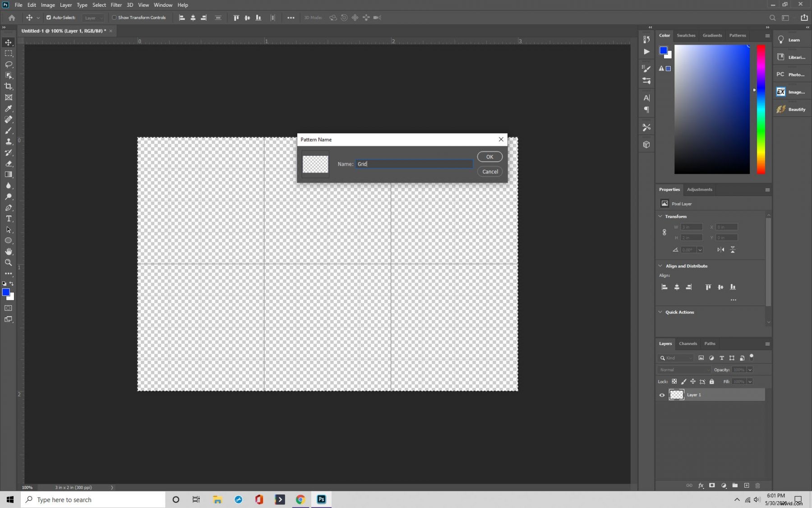Click Cancel in the Pattern Name dialog
Image resolution: width=812 pixels, height=508 pixels.
click(x=490, y=172)
